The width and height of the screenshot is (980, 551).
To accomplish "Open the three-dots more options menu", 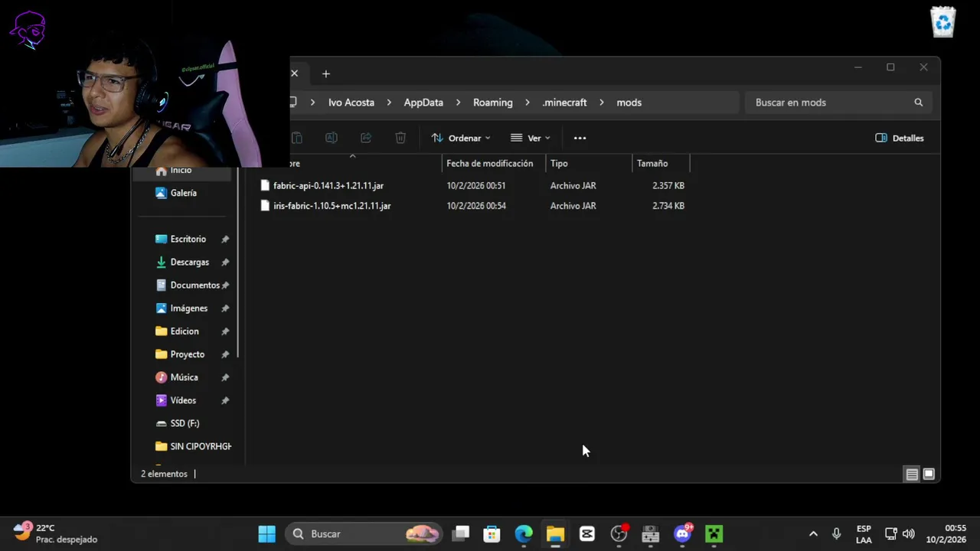I will pos(580,138).
